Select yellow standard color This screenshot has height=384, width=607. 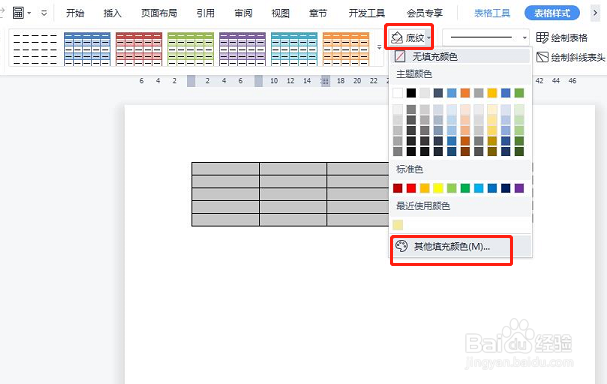tap(438, 188)
